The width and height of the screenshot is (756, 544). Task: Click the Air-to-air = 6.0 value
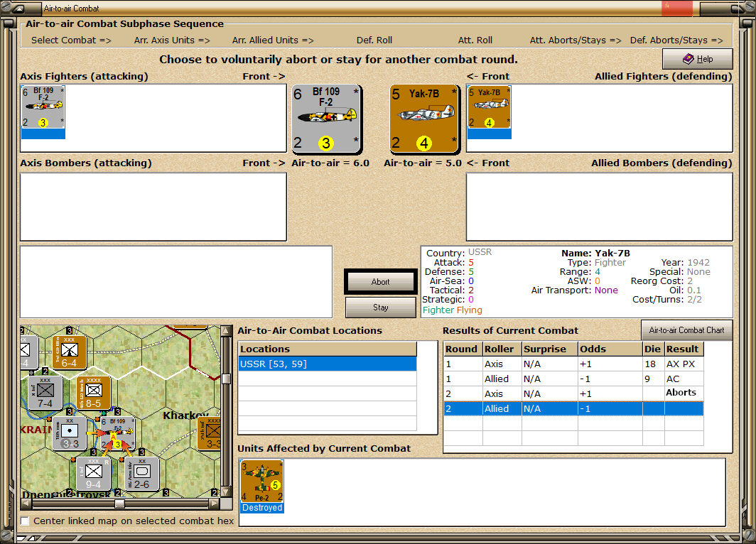click(330, 163)
